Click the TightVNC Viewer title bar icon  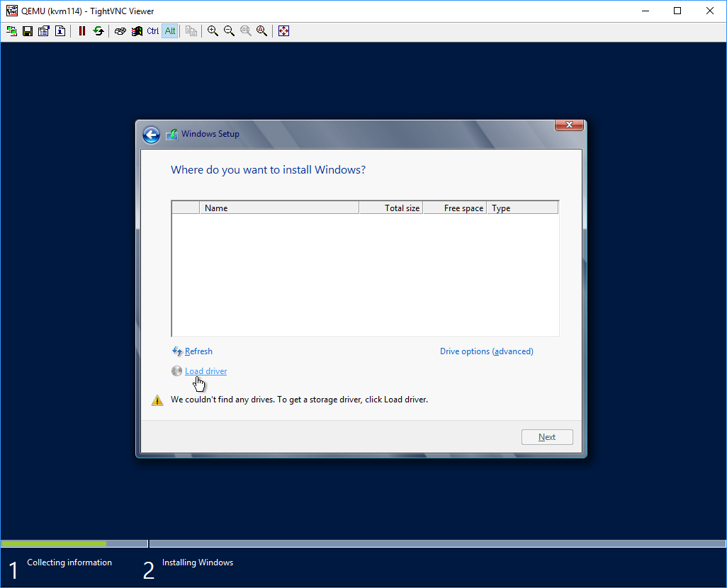pos(11,11)
